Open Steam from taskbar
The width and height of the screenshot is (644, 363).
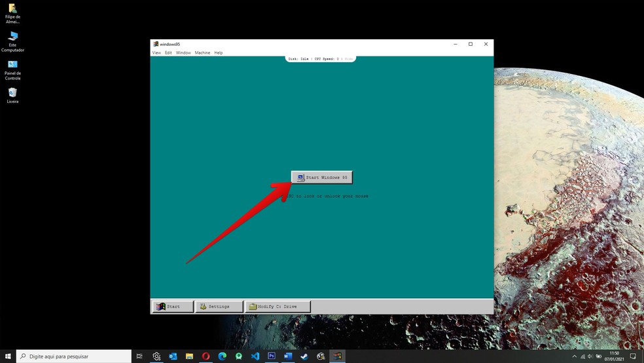pyautogui.click(x=304, y=356)
